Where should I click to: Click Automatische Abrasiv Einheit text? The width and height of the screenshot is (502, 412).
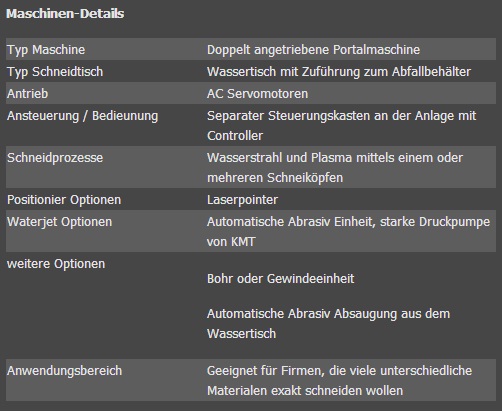348,232
